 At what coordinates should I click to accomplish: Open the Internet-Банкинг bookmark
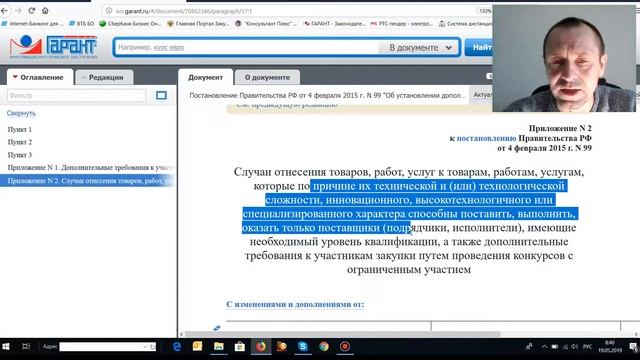tap(32, 24)
